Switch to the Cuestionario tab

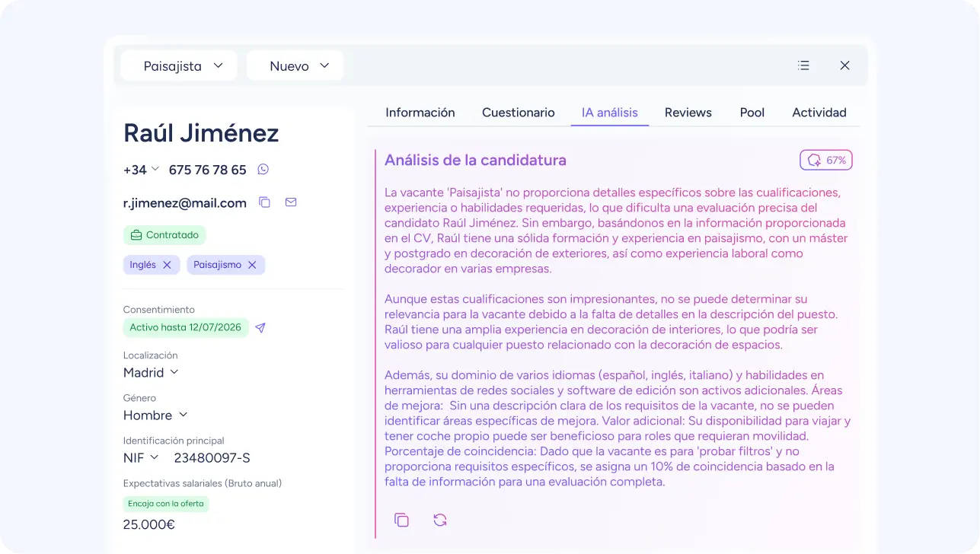[519, 113]
